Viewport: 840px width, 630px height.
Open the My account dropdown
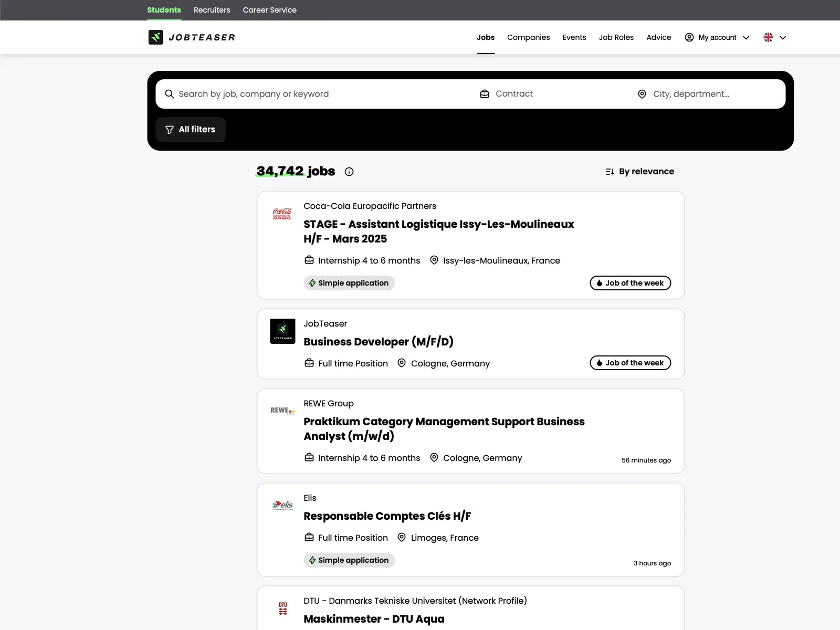717,37
